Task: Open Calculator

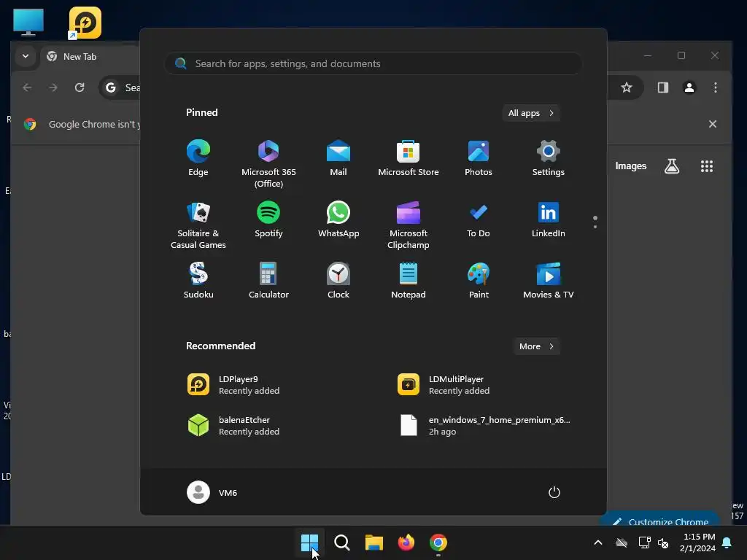Action: [x=268, y=281]
